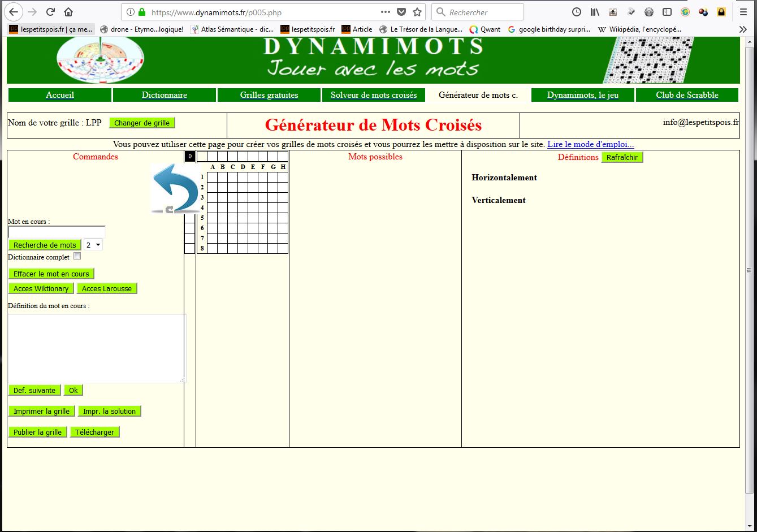Toggle the sidebar view icon in toolbar
Viewport: 757px width, 532px height.
tap(667, 12)
